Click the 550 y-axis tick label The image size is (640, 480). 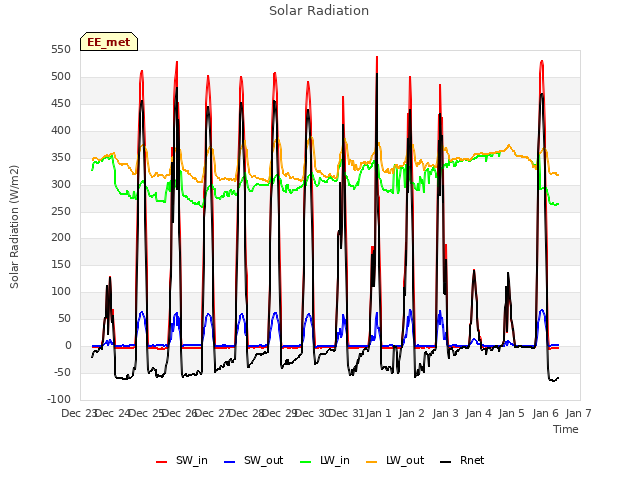pos(61,50)
